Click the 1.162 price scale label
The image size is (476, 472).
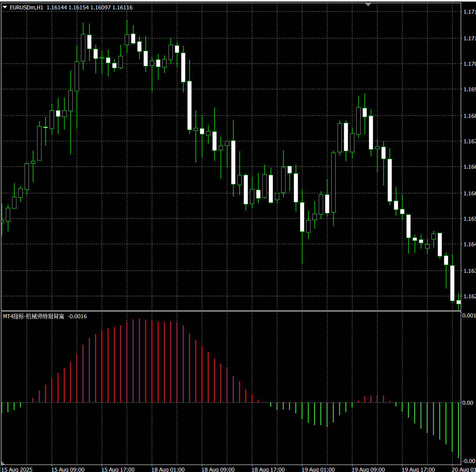pyautogui.click(x=469, y=296)
